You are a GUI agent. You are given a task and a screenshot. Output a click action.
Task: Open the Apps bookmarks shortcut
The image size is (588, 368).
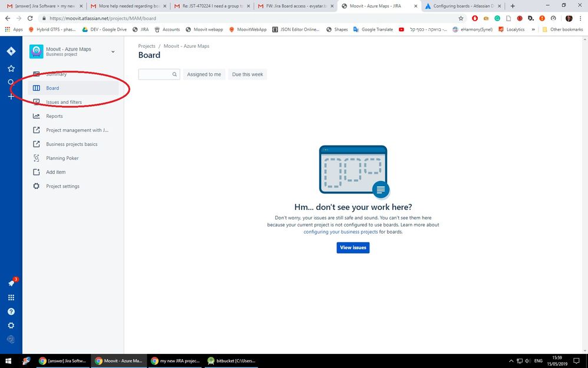(x=14, y=29)
